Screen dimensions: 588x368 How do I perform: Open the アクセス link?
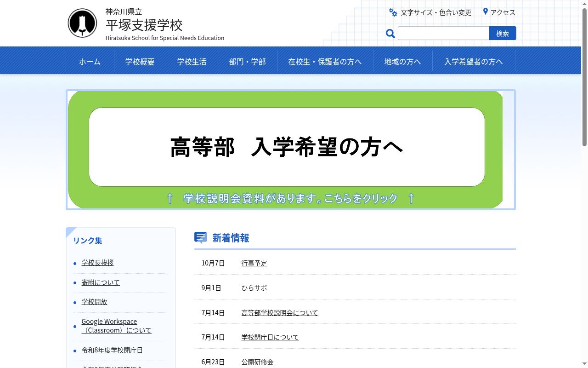503,12
